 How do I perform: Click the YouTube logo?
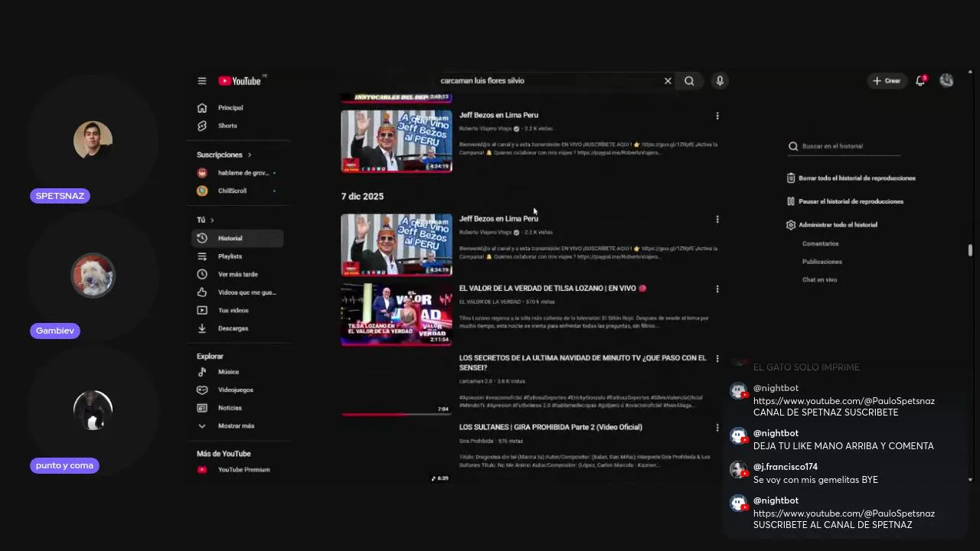pos(240,81)
